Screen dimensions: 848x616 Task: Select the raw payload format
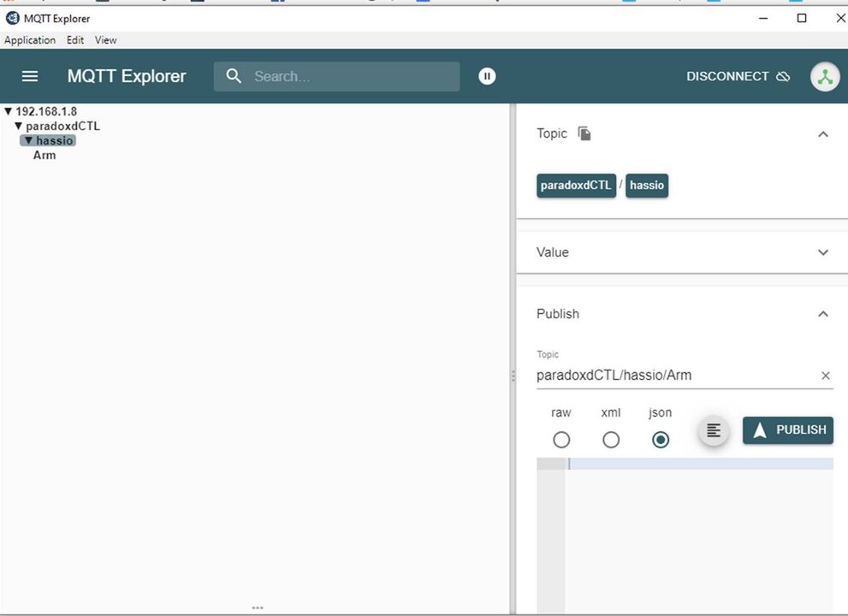coord(561,440)
